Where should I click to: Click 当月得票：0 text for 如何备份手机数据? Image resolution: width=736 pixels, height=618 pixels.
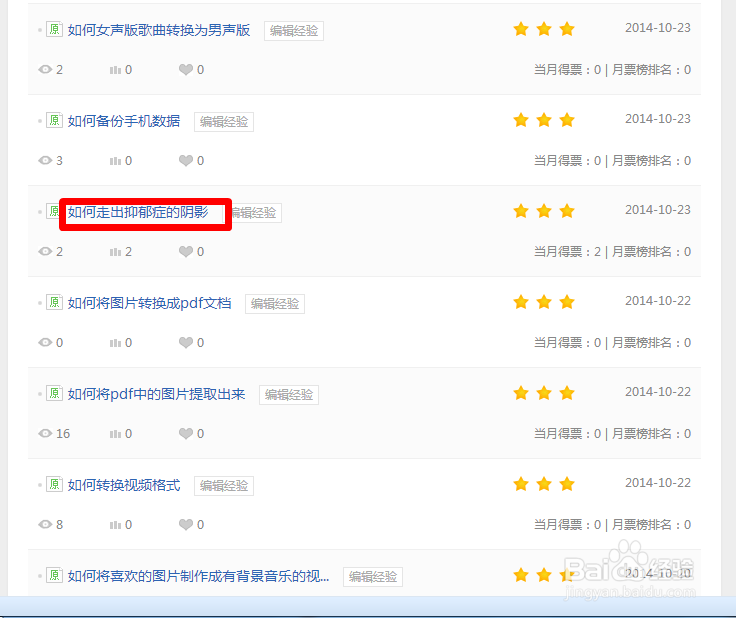pyautogui.click(x=567, y=161)
